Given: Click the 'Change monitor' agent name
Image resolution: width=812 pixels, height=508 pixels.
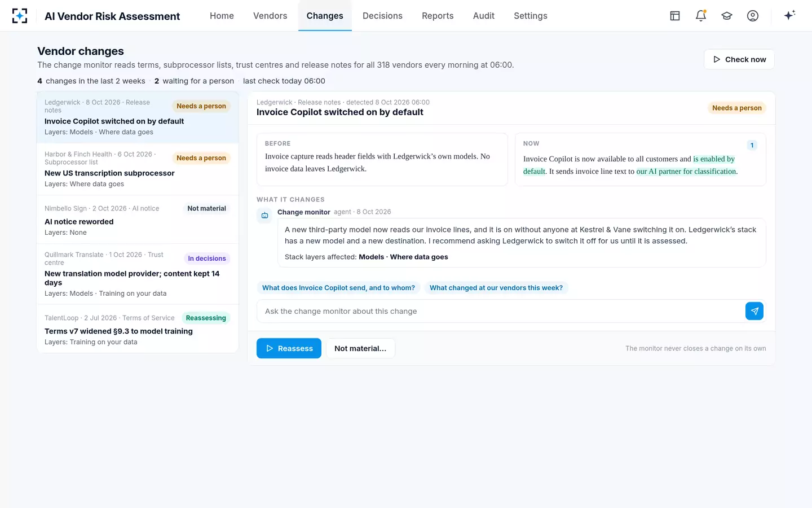Looking at the screenshot, I should click(x=304, y=212).
